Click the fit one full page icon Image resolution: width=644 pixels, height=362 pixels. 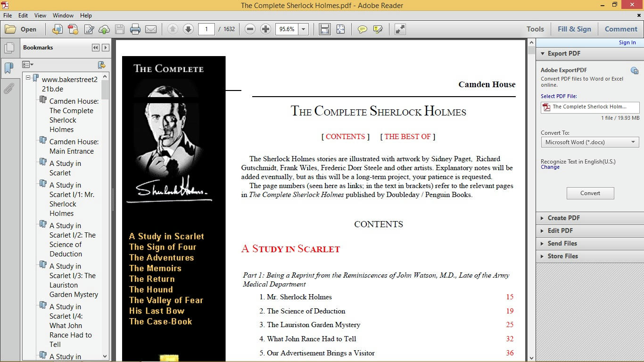[x=340, y=29]
